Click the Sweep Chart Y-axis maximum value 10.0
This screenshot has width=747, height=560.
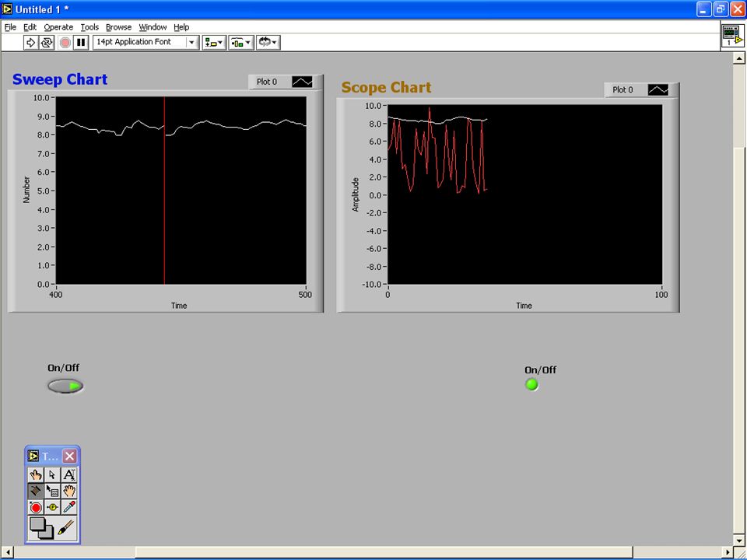[41, 98]
